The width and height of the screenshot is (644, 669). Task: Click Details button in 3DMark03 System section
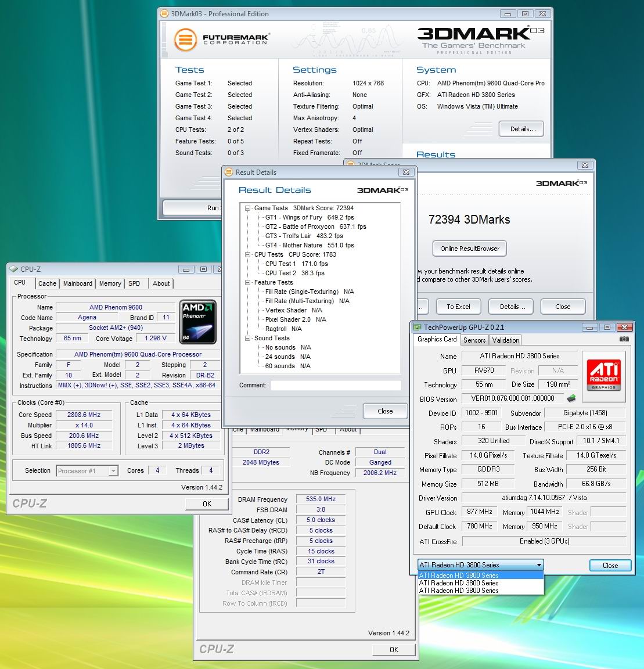521,129
